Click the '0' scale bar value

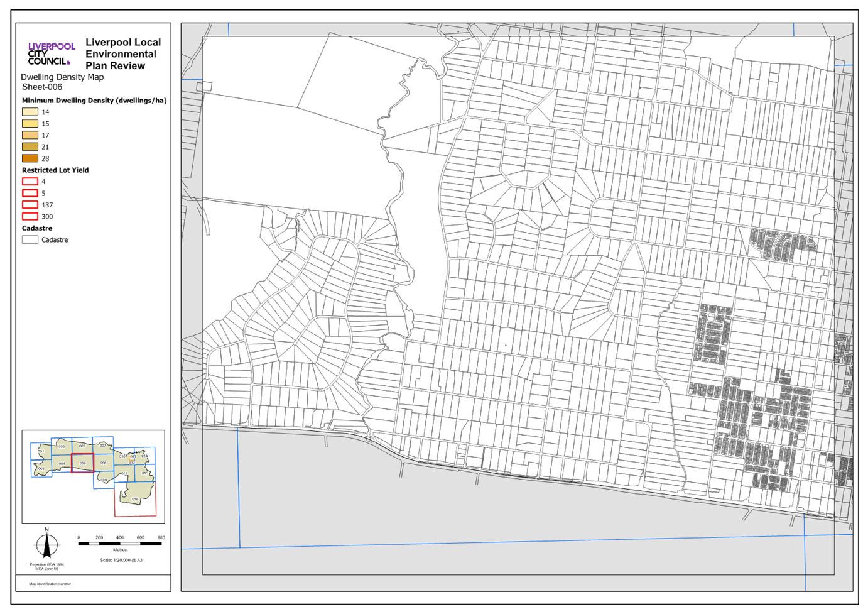[79, 538]
